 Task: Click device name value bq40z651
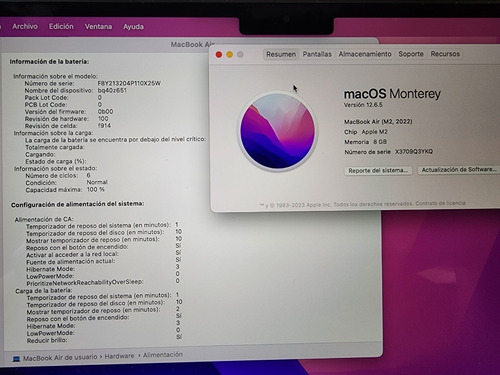point(112,90)
